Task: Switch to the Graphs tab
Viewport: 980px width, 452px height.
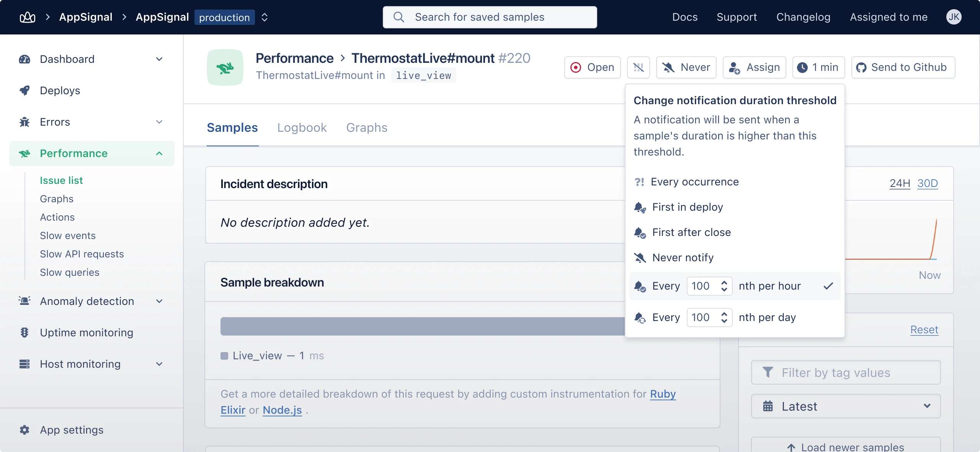Action: pos(367,128)
